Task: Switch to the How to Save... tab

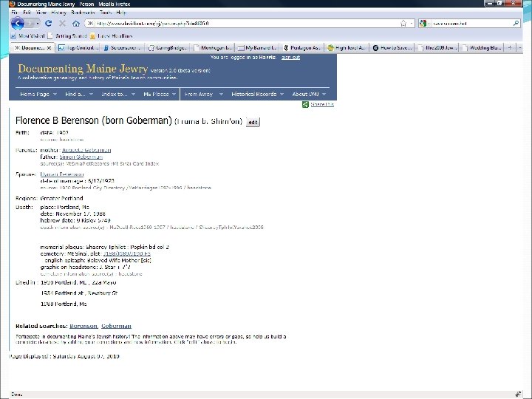Action: point(392,48)
